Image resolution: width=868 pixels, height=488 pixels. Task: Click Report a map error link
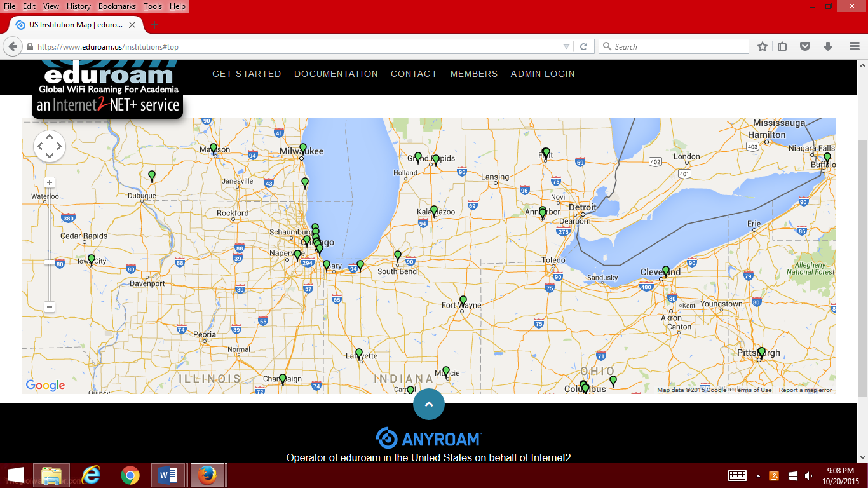click(805, 390)
